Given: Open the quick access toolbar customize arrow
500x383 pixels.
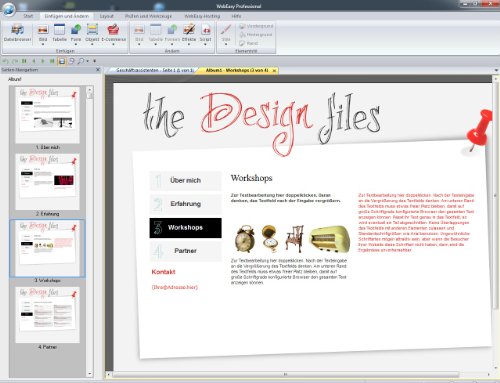Looking at the screenshot, I should point(95,61).
